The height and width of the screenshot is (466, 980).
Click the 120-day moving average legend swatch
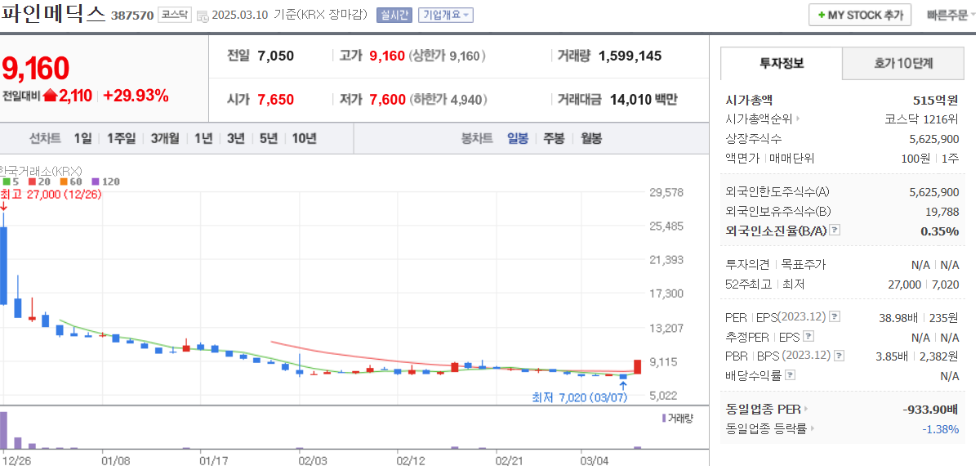[95, 181]
